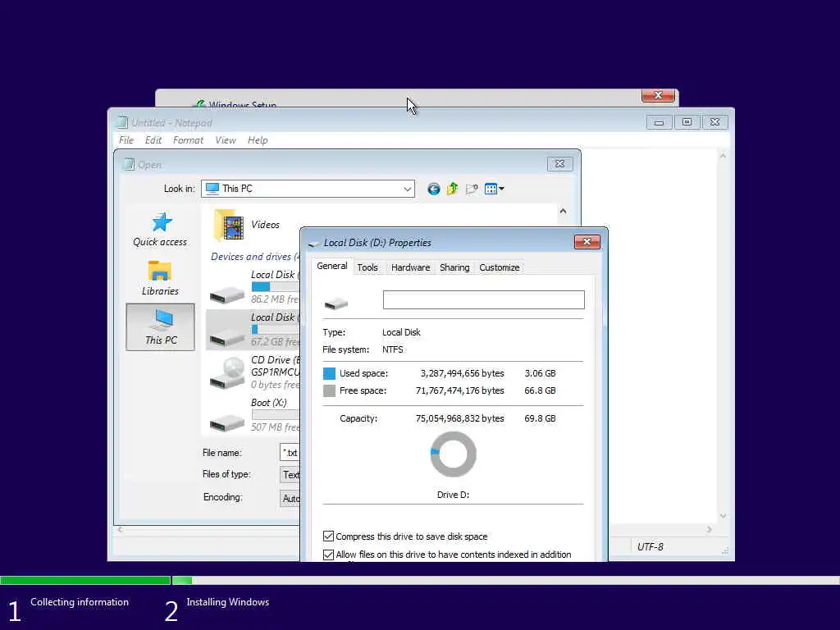Image resolution: width=840 pixels, height=630 pixels.
Task: Click the Notepad vertical scrollbar down arrow
Action: click(x=723, y=516)
